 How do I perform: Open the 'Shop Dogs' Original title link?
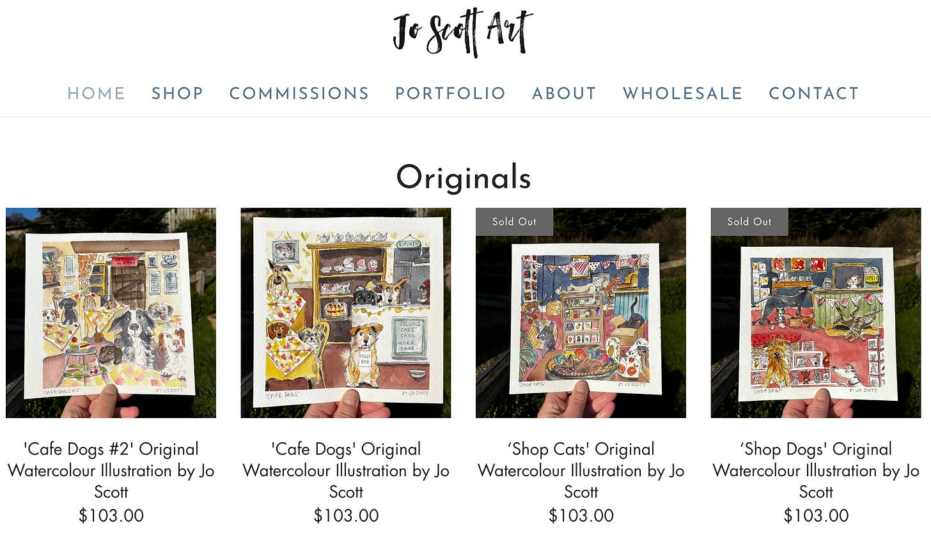click(816, 471)
